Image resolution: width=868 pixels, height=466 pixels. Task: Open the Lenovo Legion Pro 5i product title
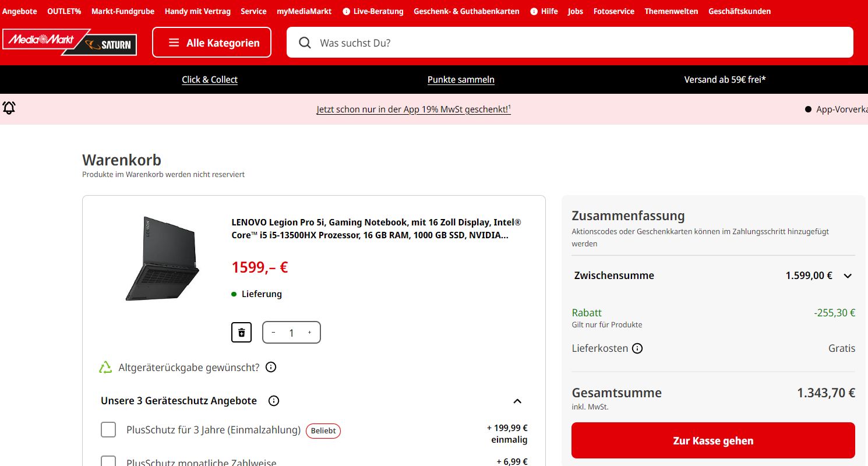tap(376, 229)
